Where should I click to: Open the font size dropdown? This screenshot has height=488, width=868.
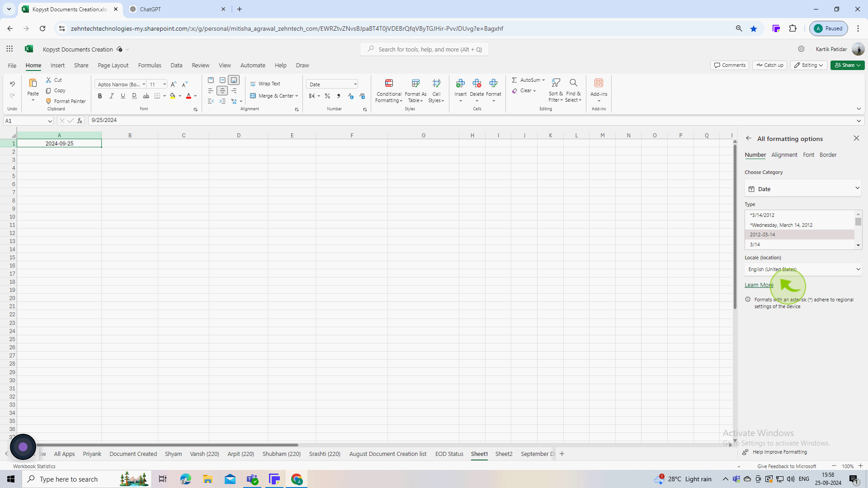tap(165, 84)
